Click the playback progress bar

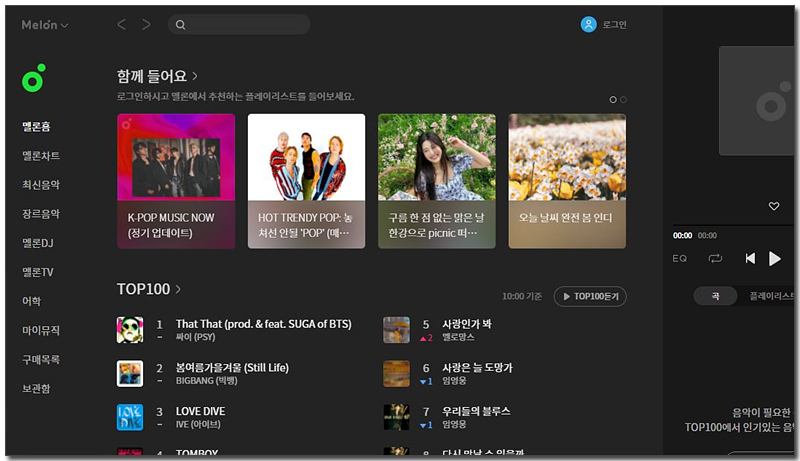[x=733, y=225]
